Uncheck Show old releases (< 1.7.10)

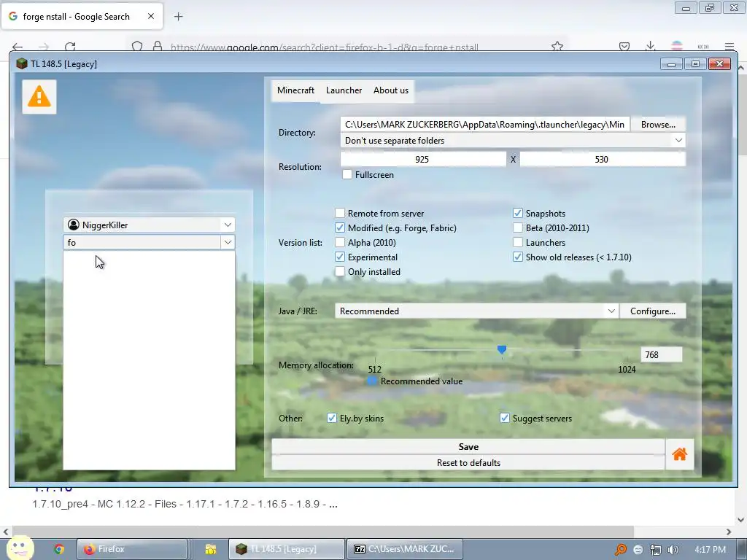(518, 257)
